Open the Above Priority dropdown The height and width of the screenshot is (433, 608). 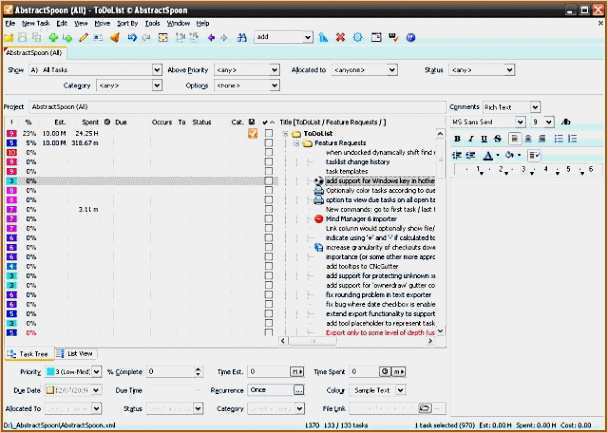coord(275,70)
